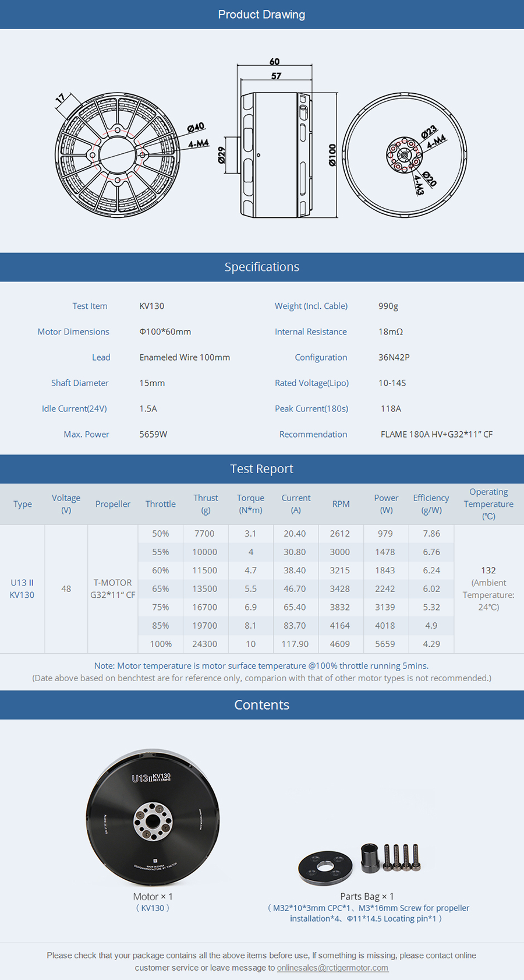The width and height of the screenshot is (524, 980).
Task: Select the 5659W Max. Power value
Action: (x=153, y=434)
